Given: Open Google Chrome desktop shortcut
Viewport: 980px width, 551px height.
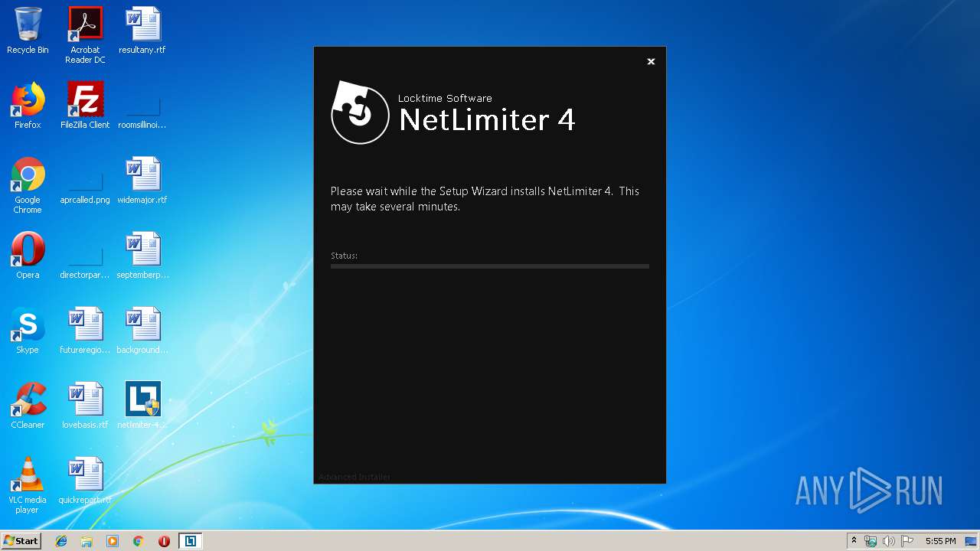Looking at the screenshot, I should point(28,185).
